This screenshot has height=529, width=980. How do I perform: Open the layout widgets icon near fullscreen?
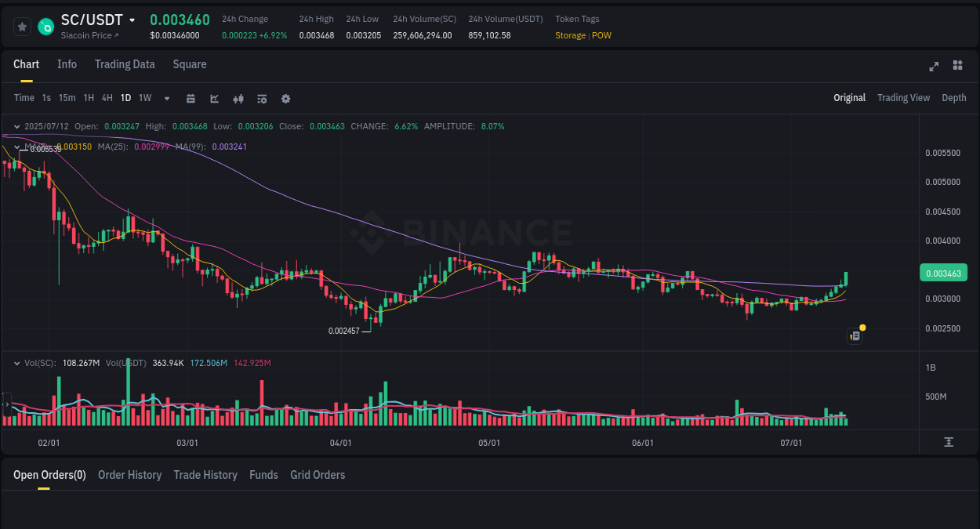(957, 67)
